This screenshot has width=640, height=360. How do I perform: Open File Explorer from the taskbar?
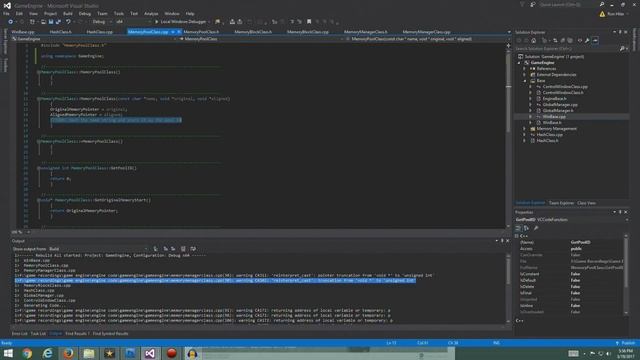click(x=89, y=353)
